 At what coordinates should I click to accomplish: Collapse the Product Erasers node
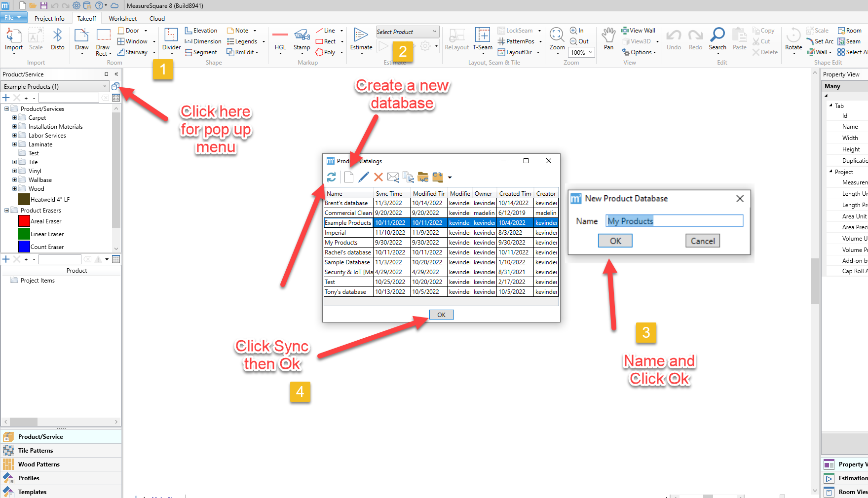tap(6, 211)
